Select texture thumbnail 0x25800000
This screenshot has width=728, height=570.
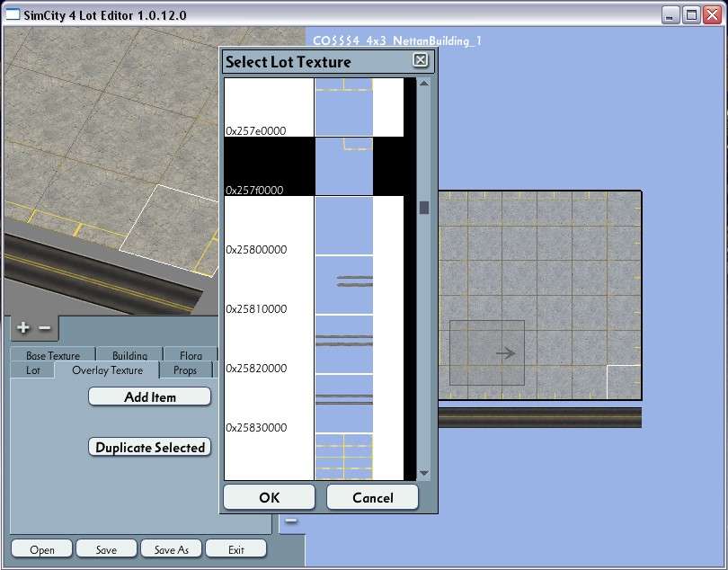pos(343,226)
